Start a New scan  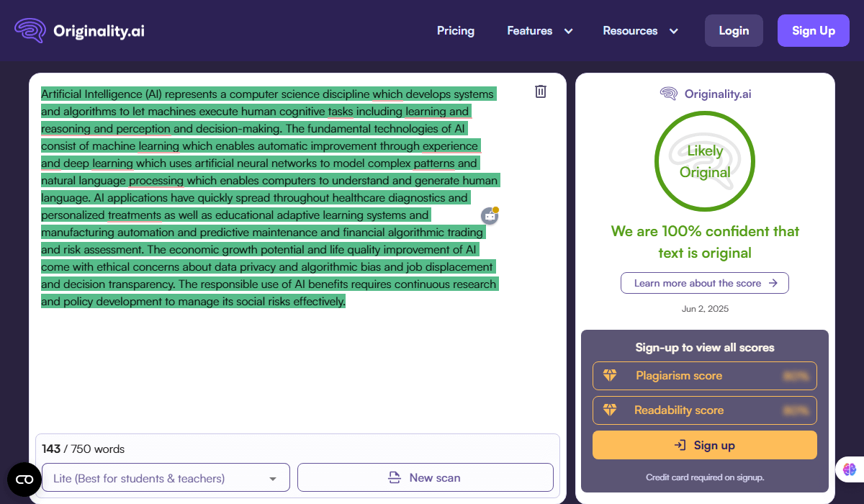426,478
